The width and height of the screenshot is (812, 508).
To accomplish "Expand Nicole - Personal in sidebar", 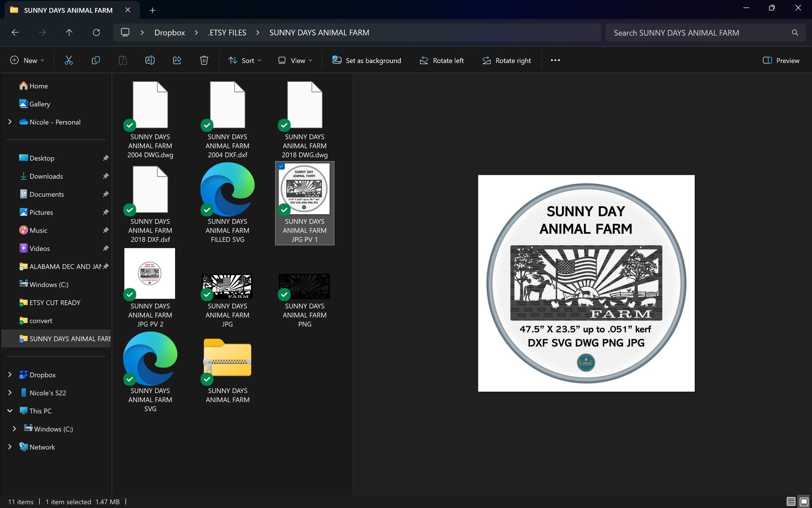I will [x=10, y=122].
